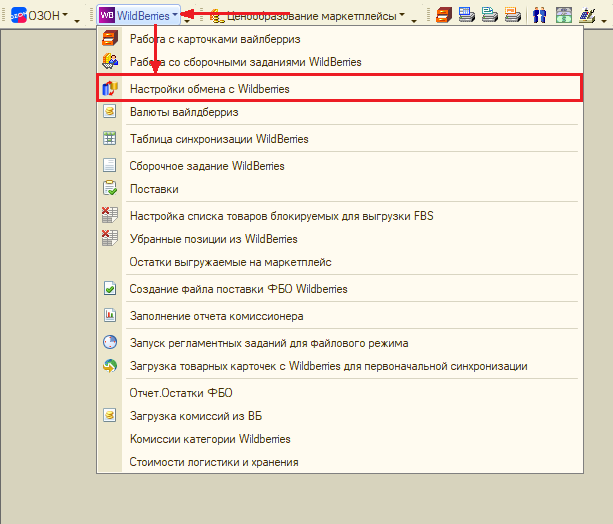Open Остатки выгружаемые на маркетплейс
Screen dimensions: 613x524
point(339,262)
